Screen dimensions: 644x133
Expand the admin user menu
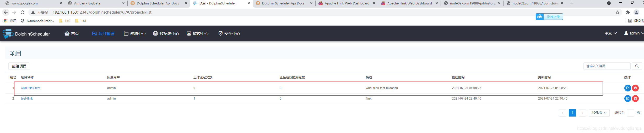tap(634, 33)
